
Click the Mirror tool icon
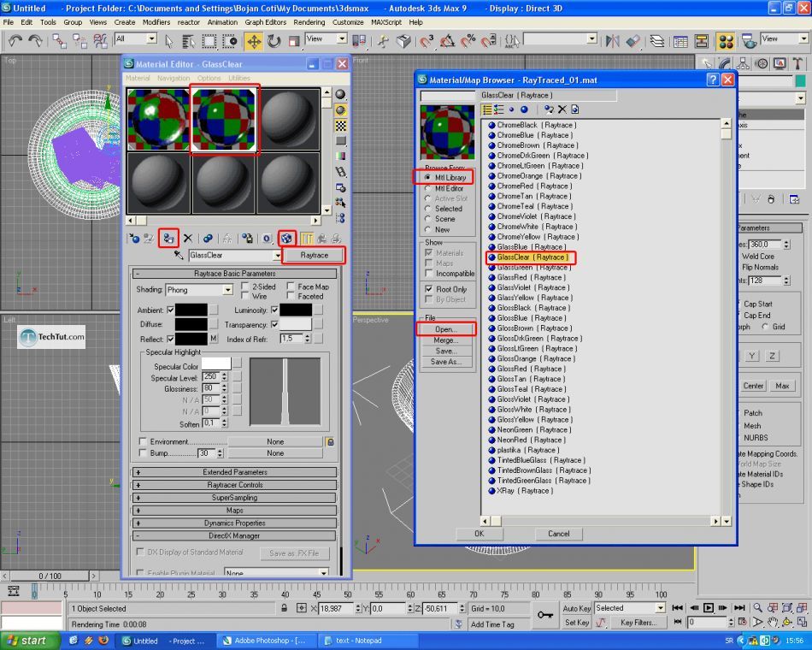(x=613, y=41)
